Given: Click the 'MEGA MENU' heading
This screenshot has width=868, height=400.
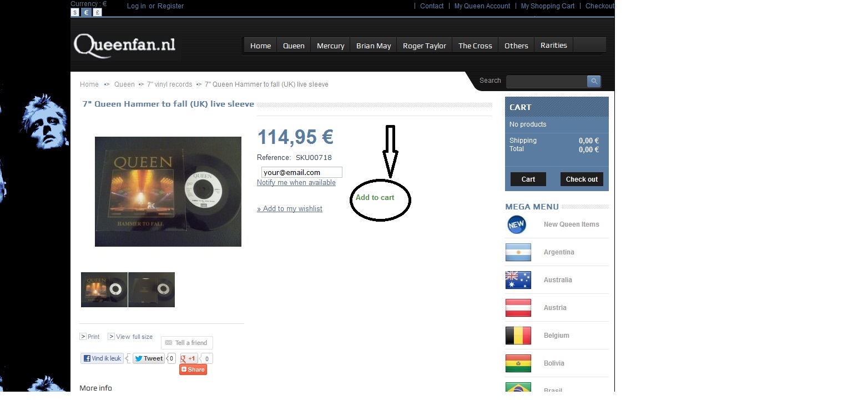Looking at the screenshot, I should pos(532,207).
